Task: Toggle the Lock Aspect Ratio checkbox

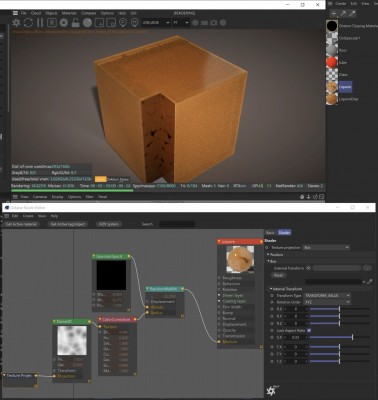Action: coord(309,330)
